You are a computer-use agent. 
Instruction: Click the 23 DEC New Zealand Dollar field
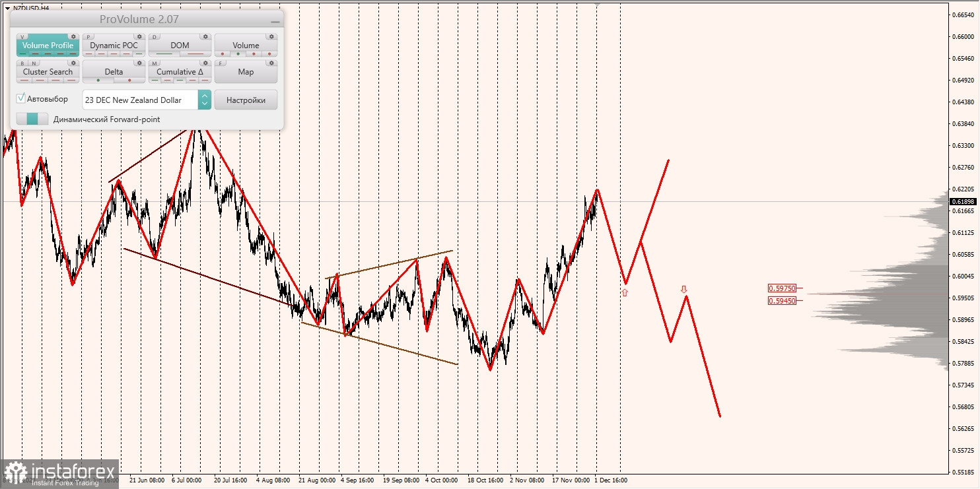pos(140,100)
